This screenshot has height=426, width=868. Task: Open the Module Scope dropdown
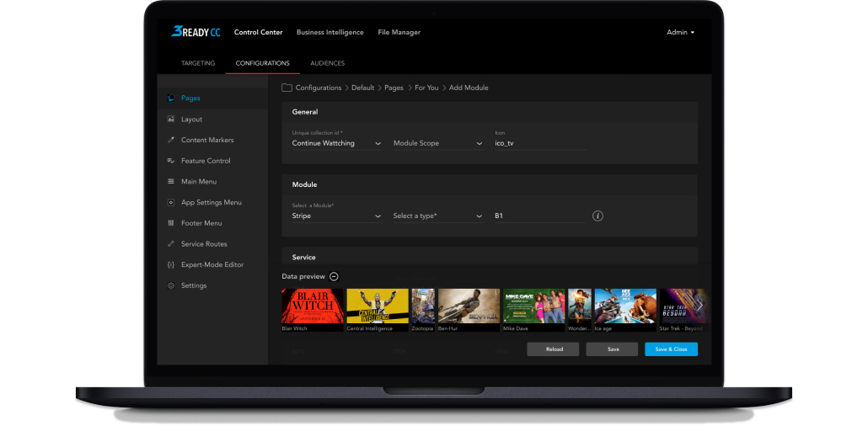click(438, 143)
